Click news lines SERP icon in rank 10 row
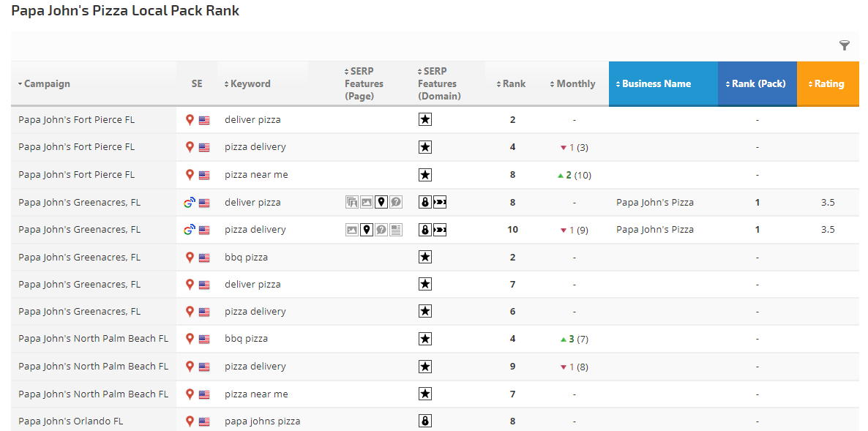Screen dimensions: 868x431 point(396,230)
